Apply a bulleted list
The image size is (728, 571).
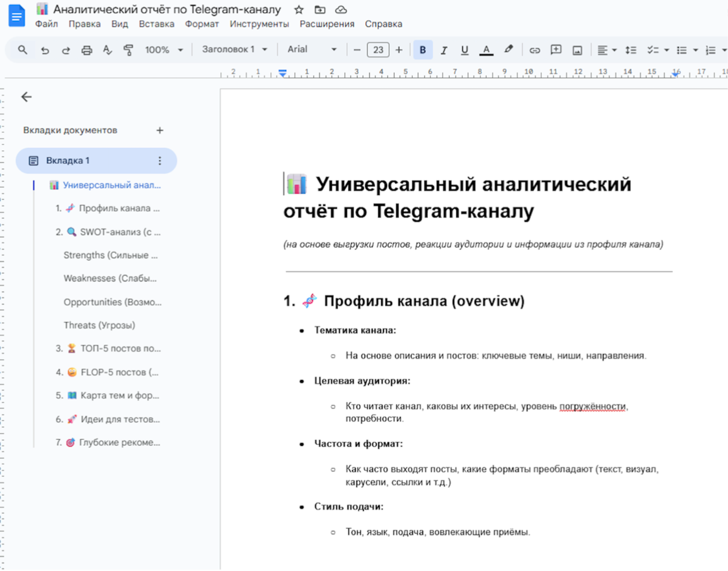coord(682,50)
